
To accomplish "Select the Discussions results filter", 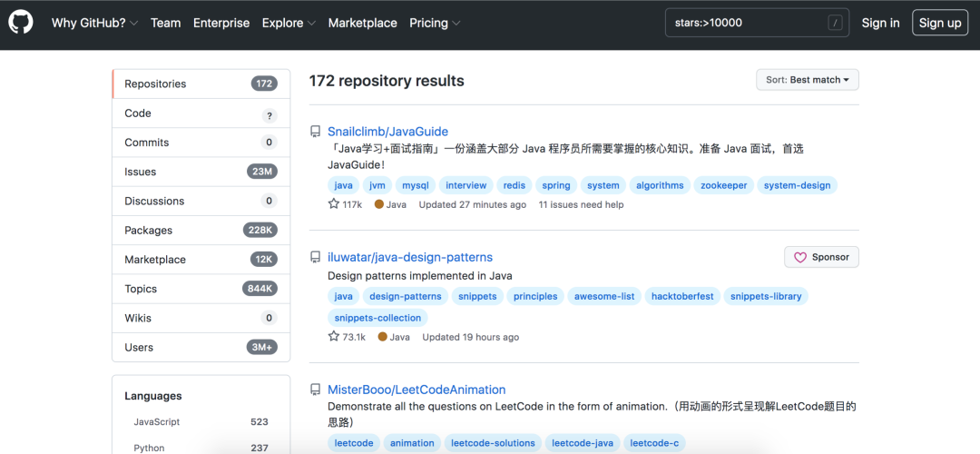I will 201,201.
